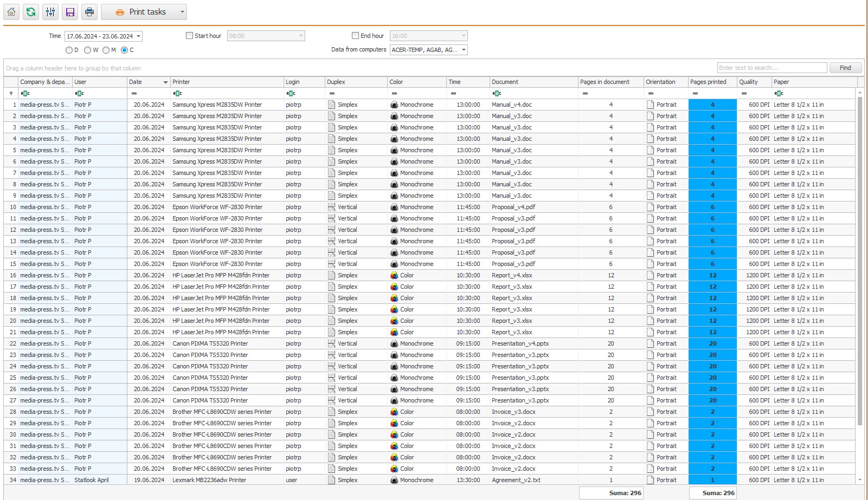Sort by the Printer column header
Screen dimensions: 868x500
click(227, 82)
